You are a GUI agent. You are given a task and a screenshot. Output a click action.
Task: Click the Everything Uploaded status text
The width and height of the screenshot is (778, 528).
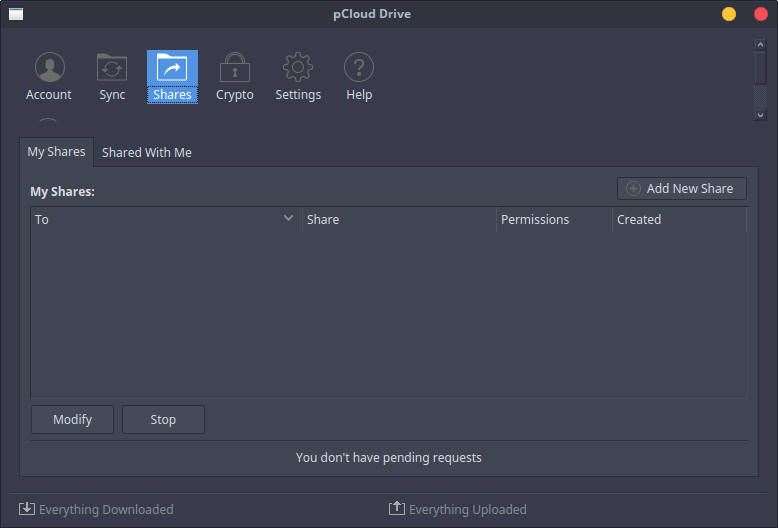(x=467, y=510)
